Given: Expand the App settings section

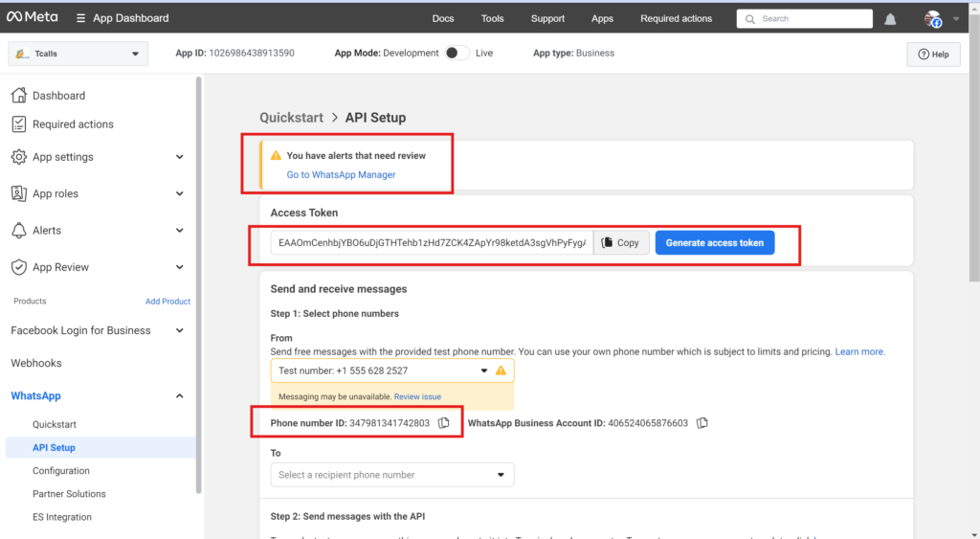Looking at the screenshot, I should [179, 157].
